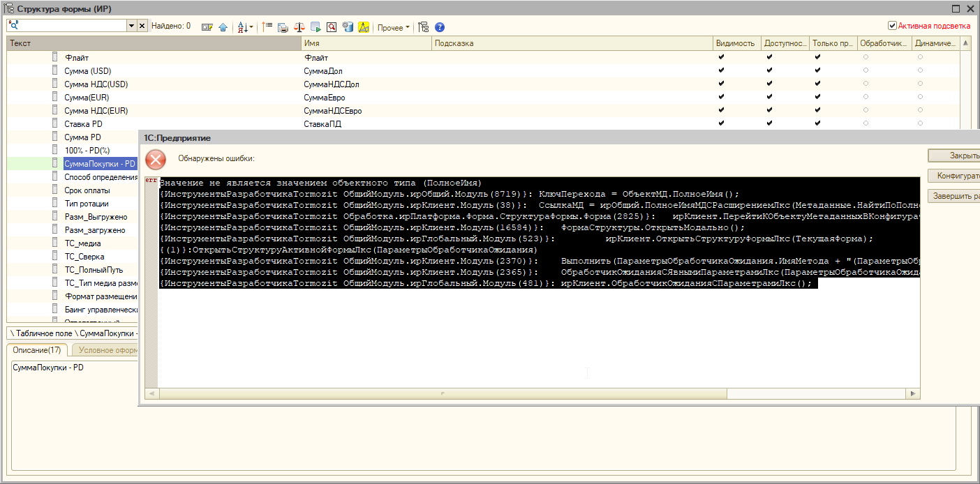Open the search field history dropdown

click(131, 26)
